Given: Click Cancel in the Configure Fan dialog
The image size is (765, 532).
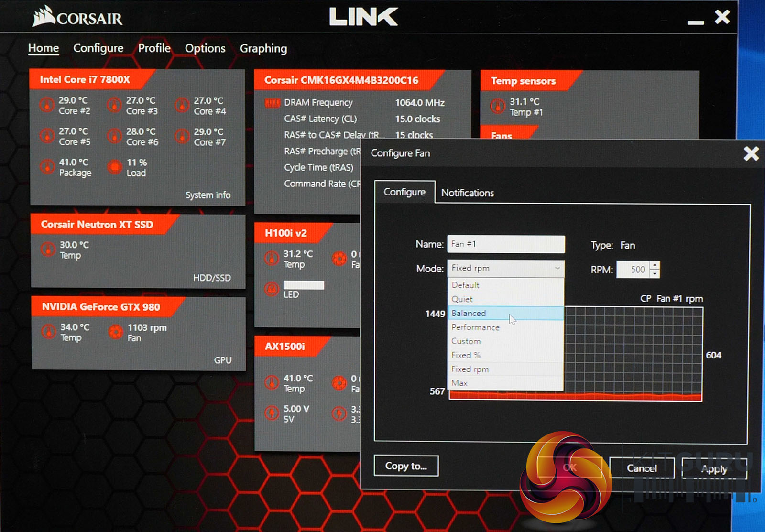Looking at the screenshot, I should coord(642,468).
